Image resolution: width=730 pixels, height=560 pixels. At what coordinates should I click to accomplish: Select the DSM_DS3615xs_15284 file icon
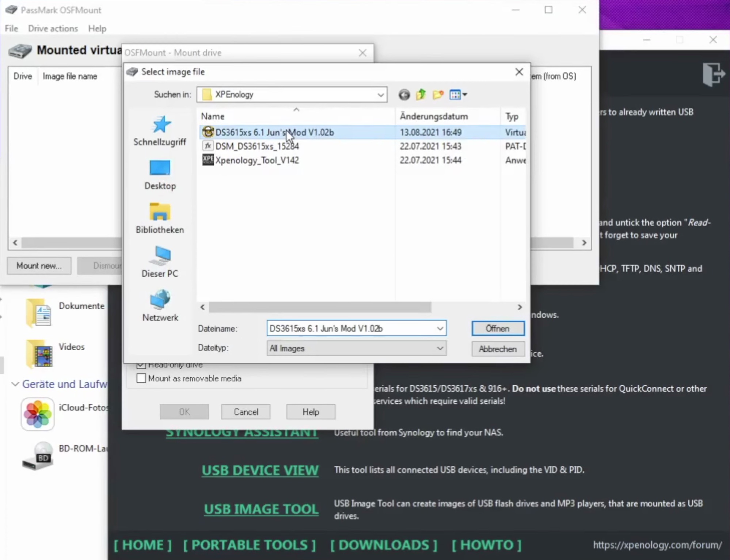point(208,146)
